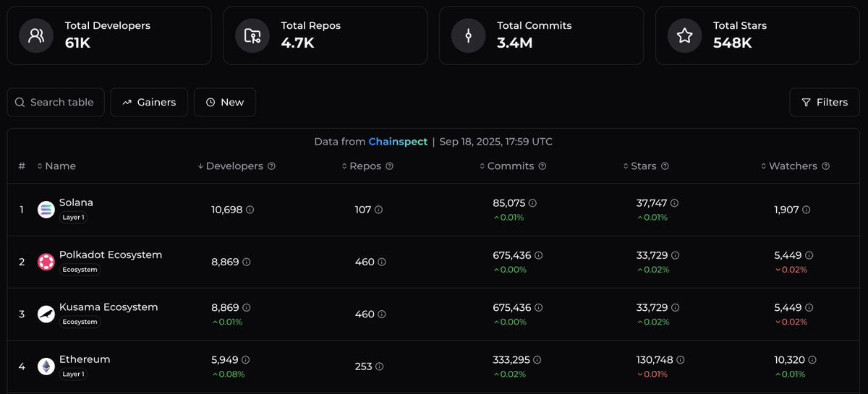868x394 pixels.
Task: Click the Total Commits icon
Action: point(468,35)
